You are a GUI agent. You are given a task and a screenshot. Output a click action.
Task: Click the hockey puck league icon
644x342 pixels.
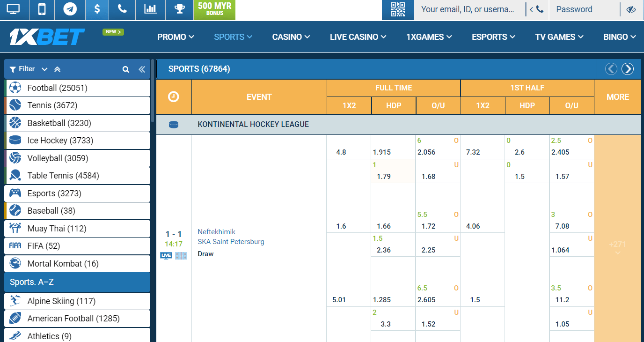174,125
